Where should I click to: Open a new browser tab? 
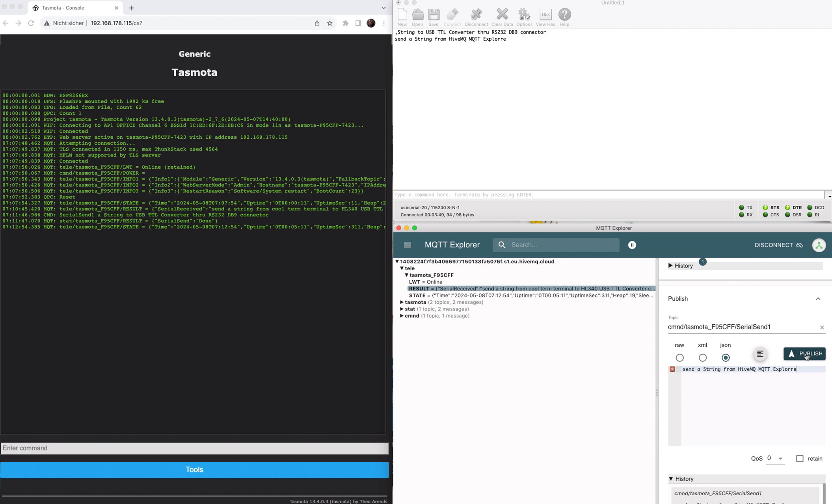[132, 8]
